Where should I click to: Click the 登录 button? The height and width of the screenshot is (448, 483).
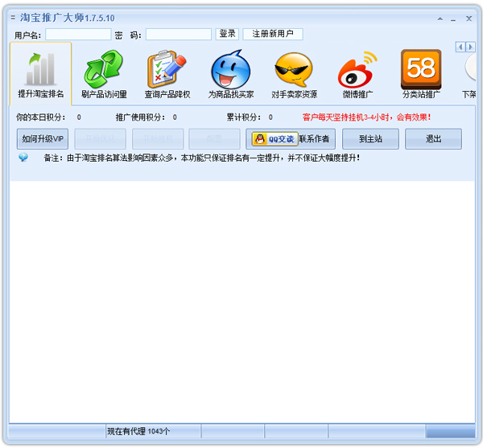[227, 34]
